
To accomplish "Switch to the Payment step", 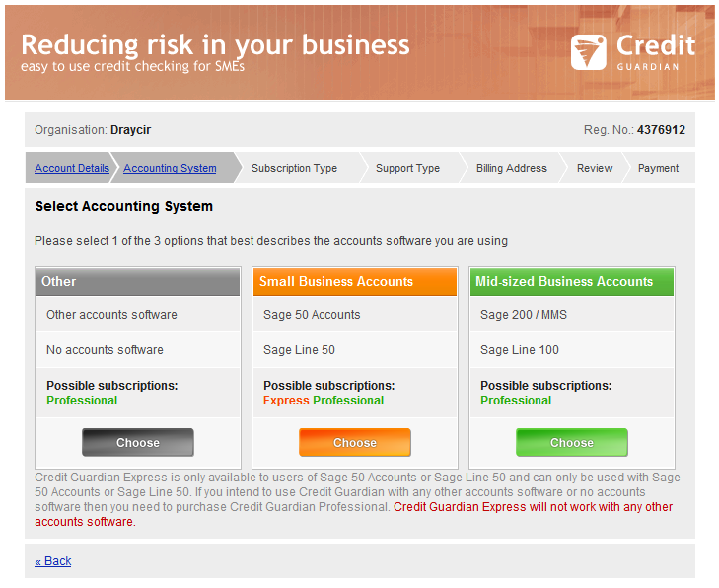I will [x=658, y=168].
